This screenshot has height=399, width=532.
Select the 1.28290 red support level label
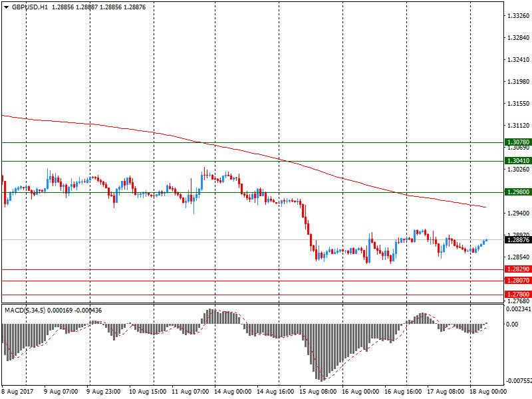click(x=518, y=269)
